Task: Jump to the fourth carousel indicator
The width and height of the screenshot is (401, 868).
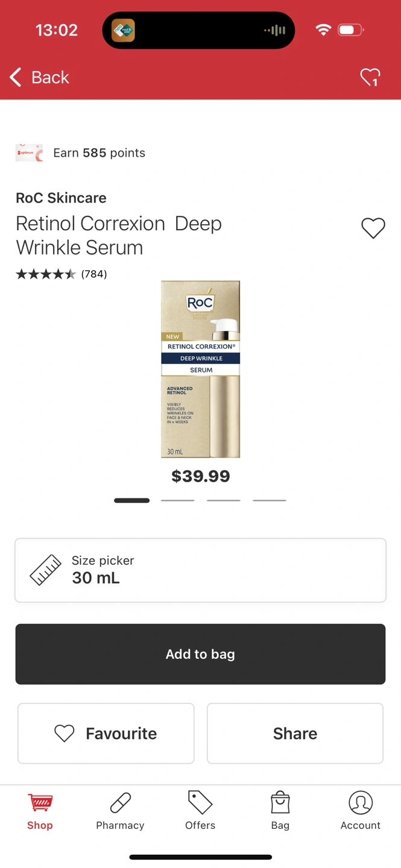Action: (x=270, y=500)
